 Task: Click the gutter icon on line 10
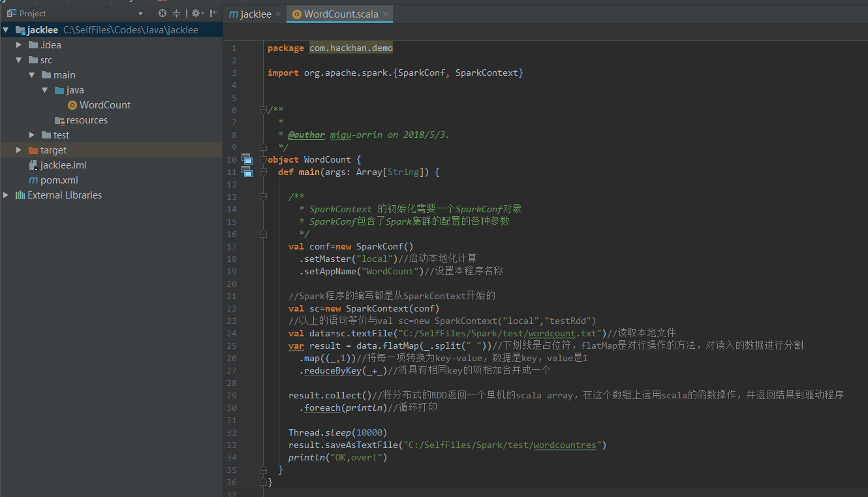(247, 159)
